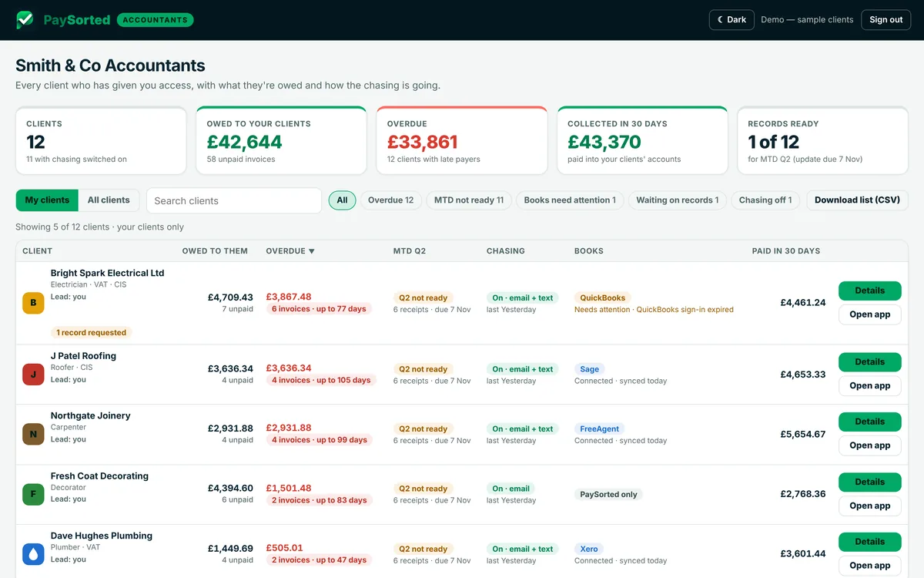This screenshot has height=578, width=924.
Task: Click the QuickBooks badge for Bright Spark
Action: (602, 297)
